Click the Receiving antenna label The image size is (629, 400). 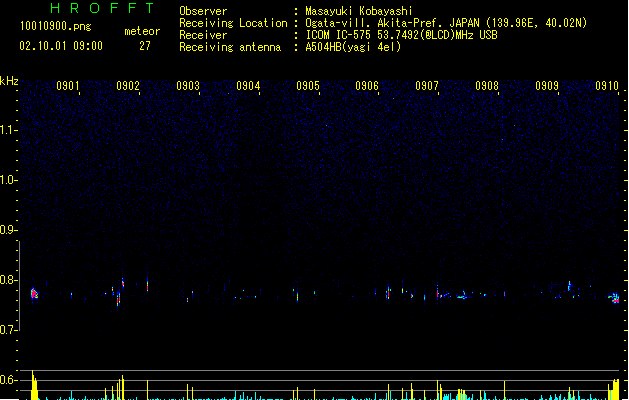(x=230, y=47)
